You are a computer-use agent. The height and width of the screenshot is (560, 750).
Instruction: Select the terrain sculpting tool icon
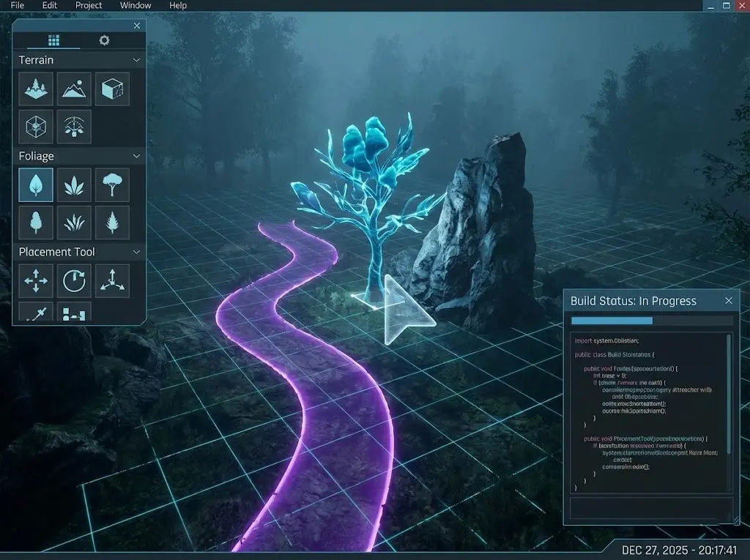pyautogui.click(x=35, y=89)
